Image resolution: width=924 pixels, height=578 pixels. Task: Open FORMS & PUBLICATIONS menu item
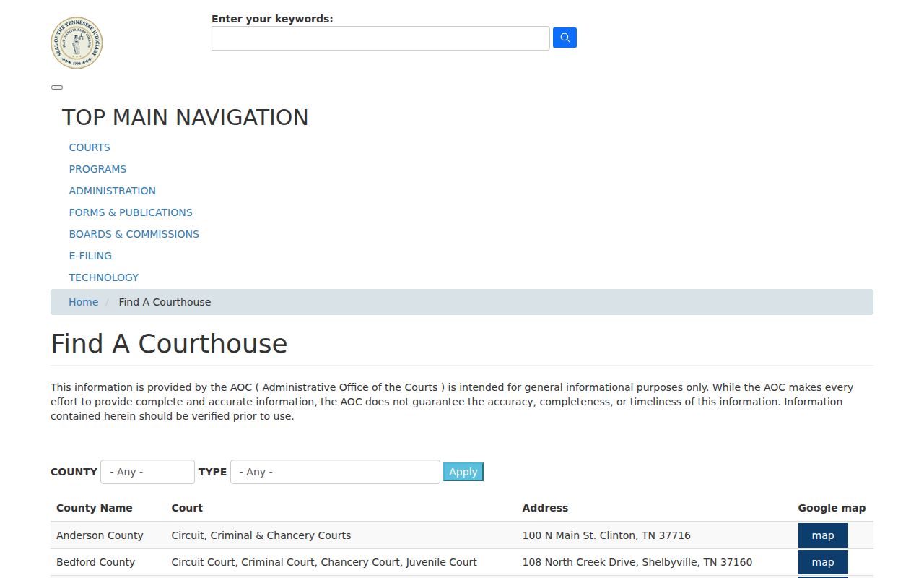131,212
